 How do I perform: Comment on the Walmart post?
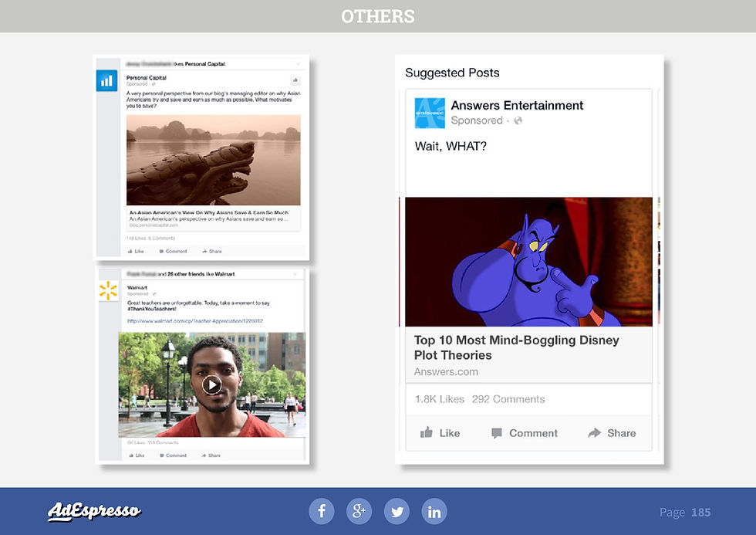pos(173,455)
